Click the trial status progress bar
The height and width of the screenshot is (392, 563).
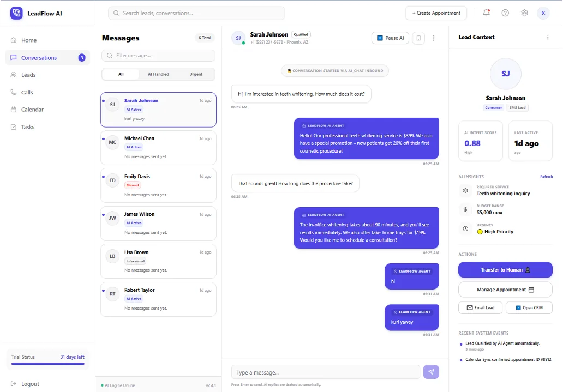click(48, 364)
